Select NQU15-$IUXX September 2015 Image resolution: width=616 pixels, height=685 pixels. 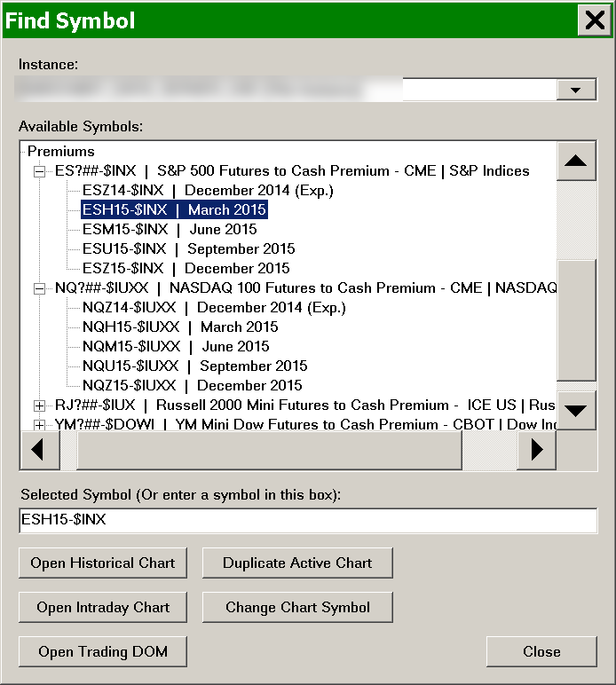coord(195,366)
